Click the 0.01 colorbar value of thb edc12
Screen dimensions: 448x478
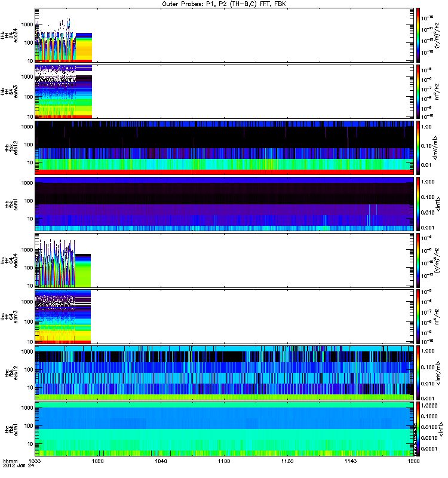click(x=426, y=165)
